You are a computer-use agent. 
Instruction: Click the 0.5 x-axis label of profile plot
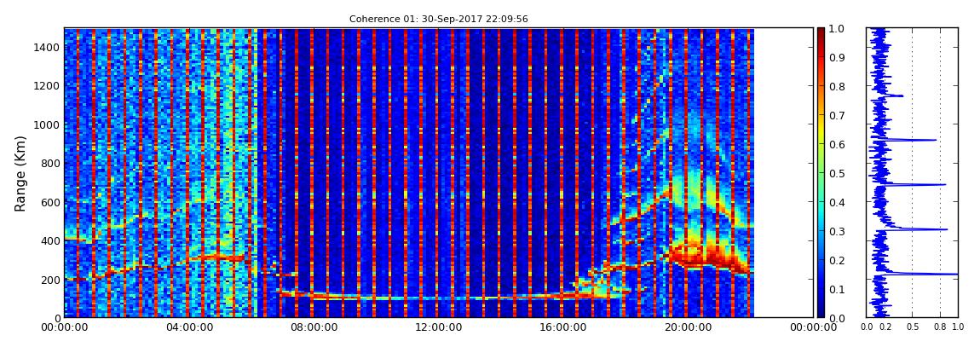[x=913, y=327]
